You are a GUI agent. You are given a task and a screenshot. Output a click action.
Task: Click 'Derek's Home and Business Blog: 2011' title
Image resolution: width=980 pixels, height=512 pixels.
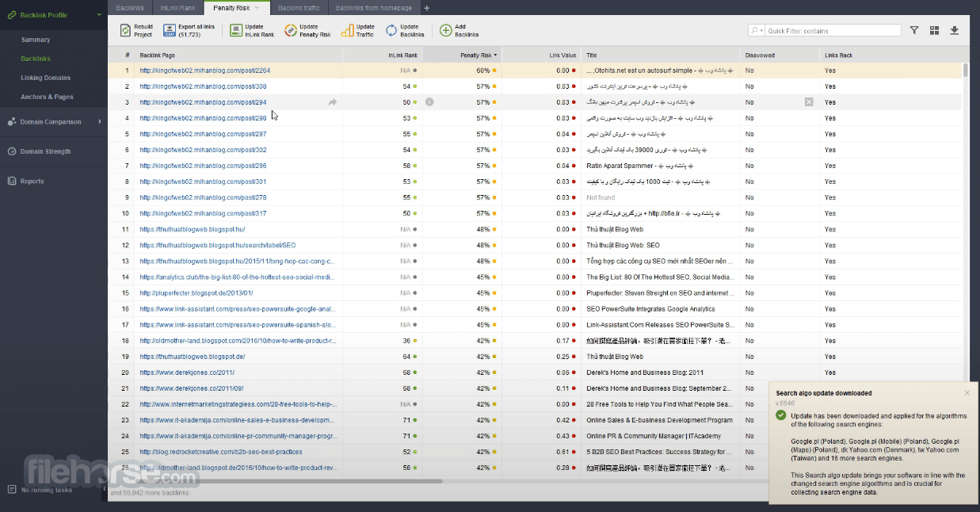click(645, 373)
